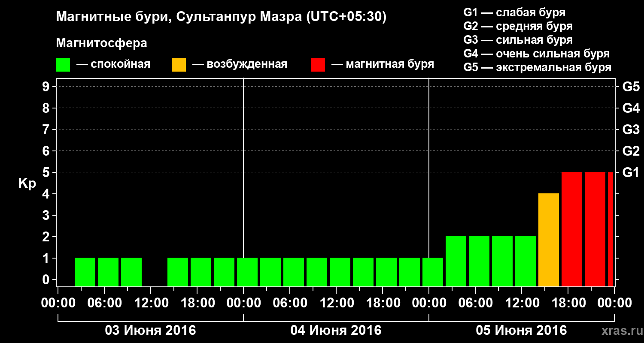
Task: Click the G4 label on the right axis
Action: pos(631,108)
